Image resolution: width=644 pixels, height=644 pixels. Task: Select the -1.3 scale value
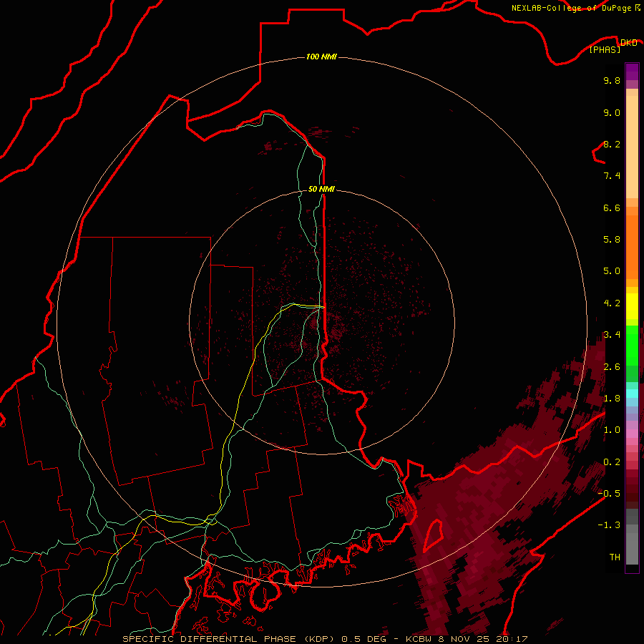tap(609, 525)
